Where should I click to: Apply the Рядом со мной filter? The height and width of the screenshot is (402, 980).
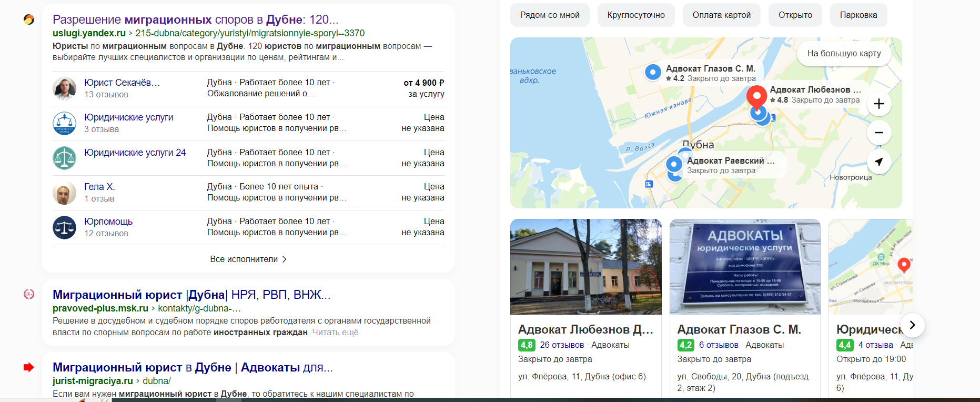(x=550, y=15)
